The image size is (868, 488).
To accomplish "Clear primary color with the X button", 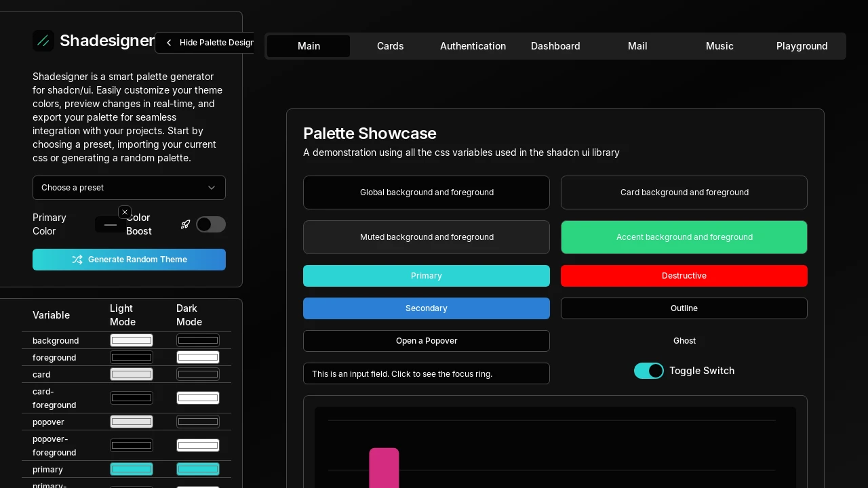I will pos(125,212).
